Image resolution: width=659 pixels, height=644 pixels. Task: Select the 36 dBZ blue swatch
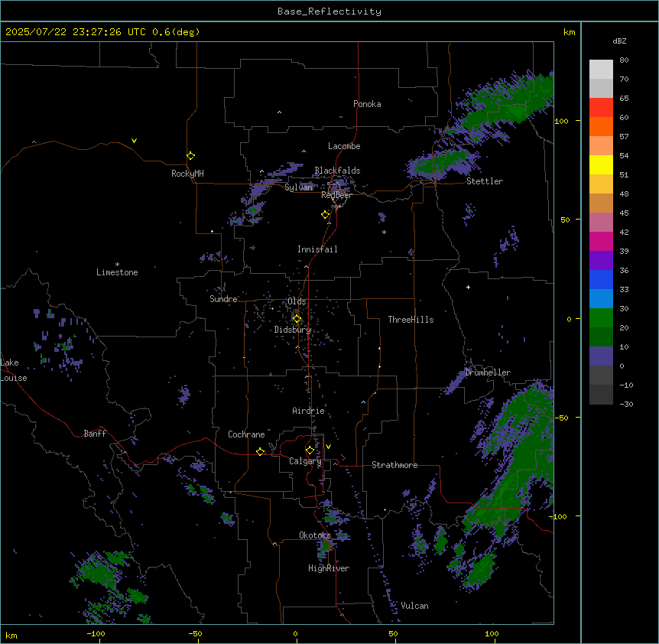click(x=601, y=279)
